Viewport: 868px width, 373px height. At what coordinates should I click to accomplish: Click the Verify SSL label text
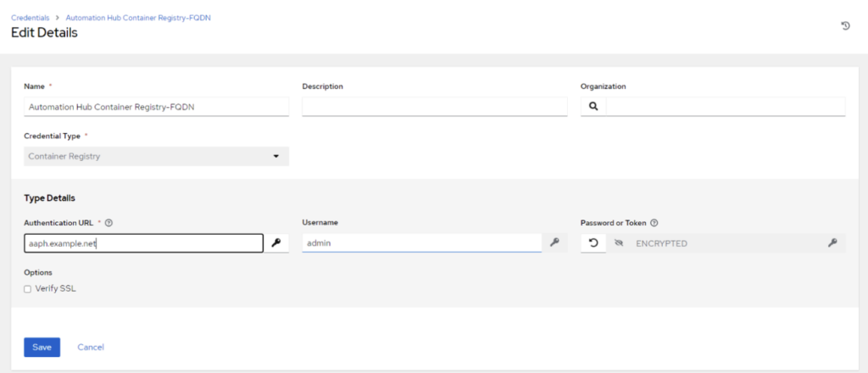click(x=55, y=288)
